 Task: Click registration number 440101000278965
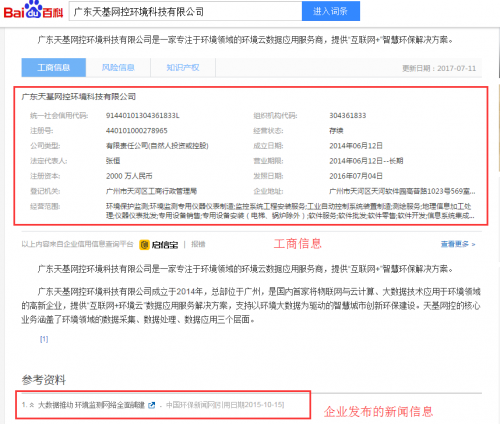pos(137,131)
